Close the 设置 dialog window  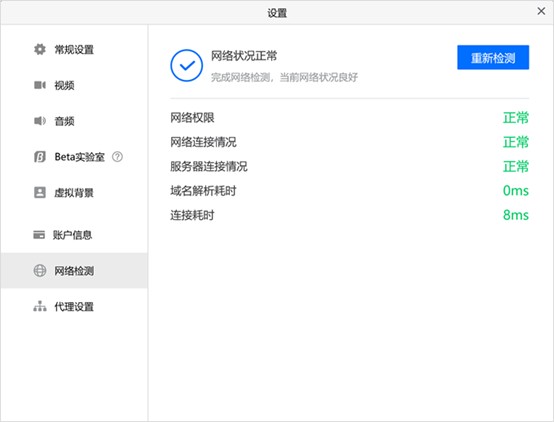[x=541, y=11]
